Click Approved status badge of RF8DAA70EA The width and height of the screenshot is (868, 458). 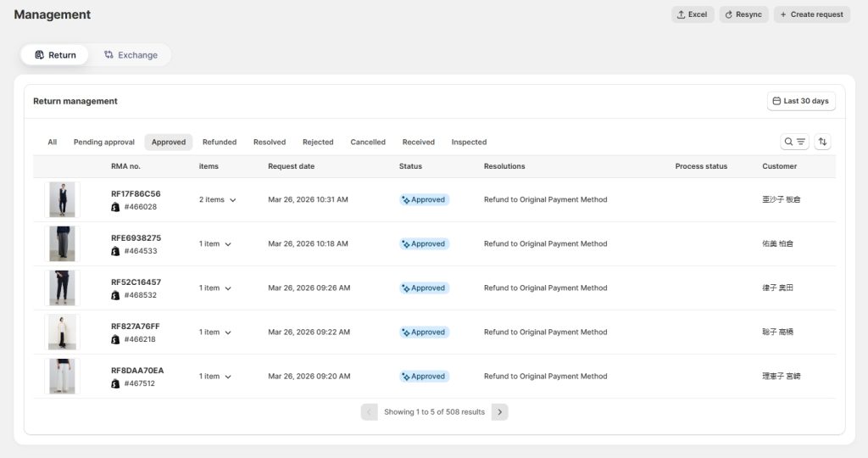pyautogui.click(x=424, y=377)
